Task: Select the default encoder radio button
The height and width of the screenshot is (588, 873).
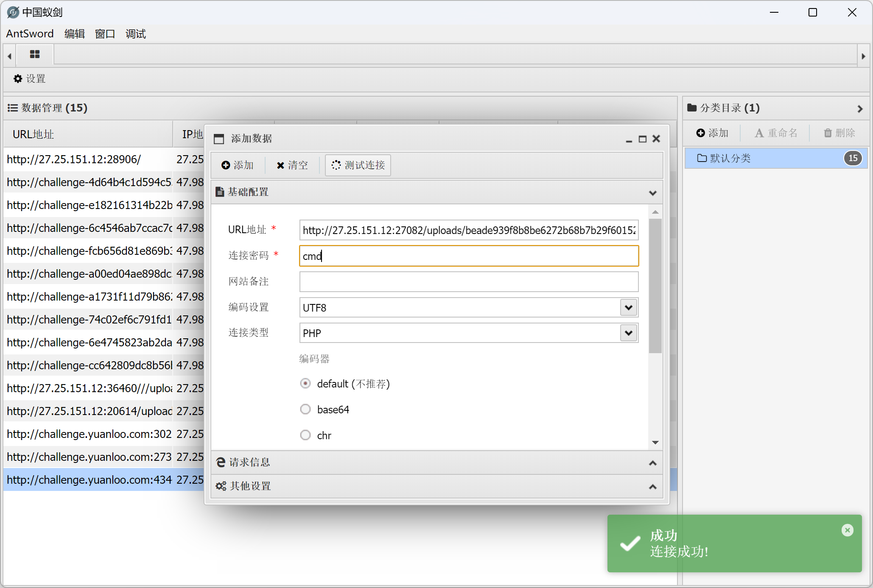Action: [x=305, y=384]
